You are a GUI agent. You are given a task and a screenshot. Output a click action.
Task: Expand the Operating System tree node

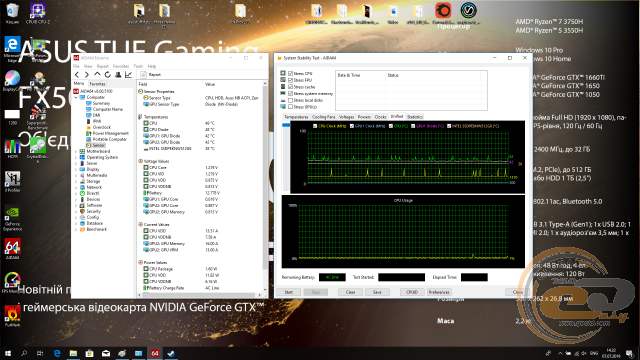[x=76, y=157]
